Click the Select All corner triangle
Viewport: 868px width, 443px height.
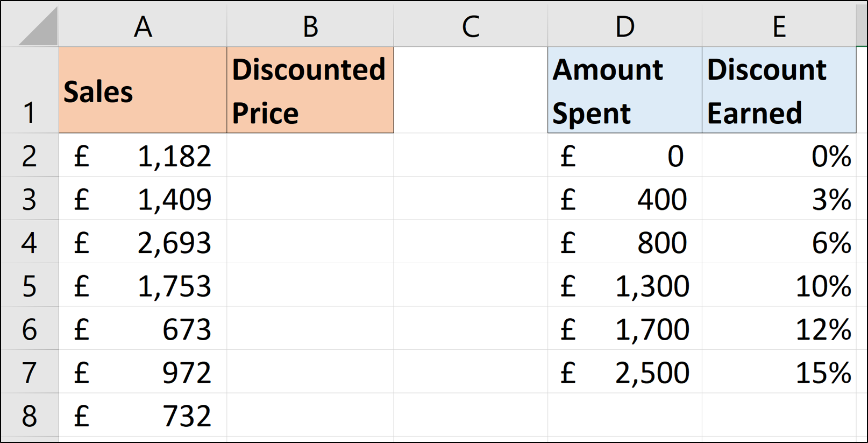point(38,27)
